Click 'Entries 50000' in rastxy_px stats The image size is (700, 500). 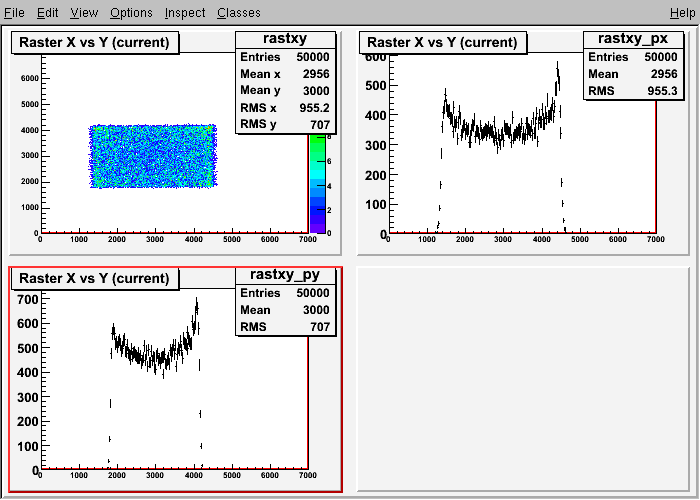pyautogui.click(x=633, y=57)
